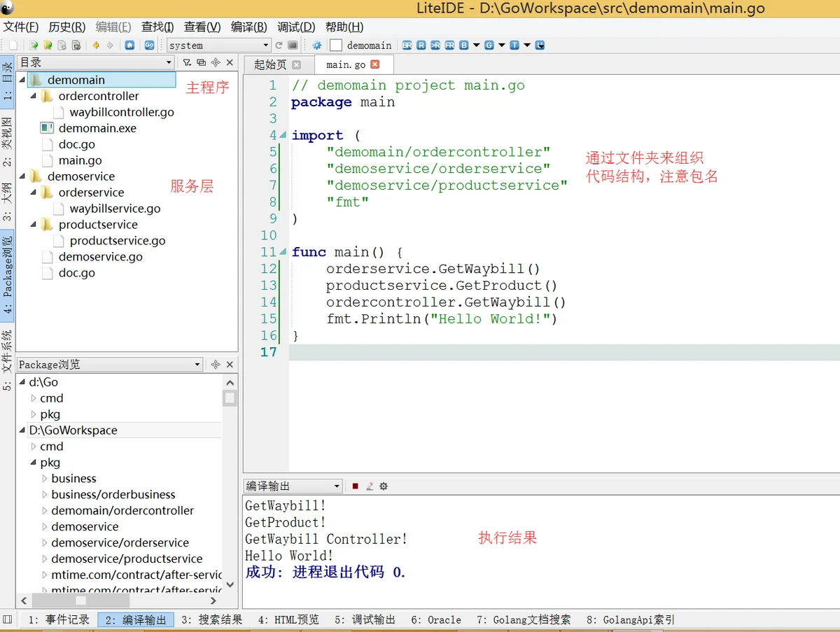
Task: Open waybillservice.go in the folder tree
Action: click(115, 209)
